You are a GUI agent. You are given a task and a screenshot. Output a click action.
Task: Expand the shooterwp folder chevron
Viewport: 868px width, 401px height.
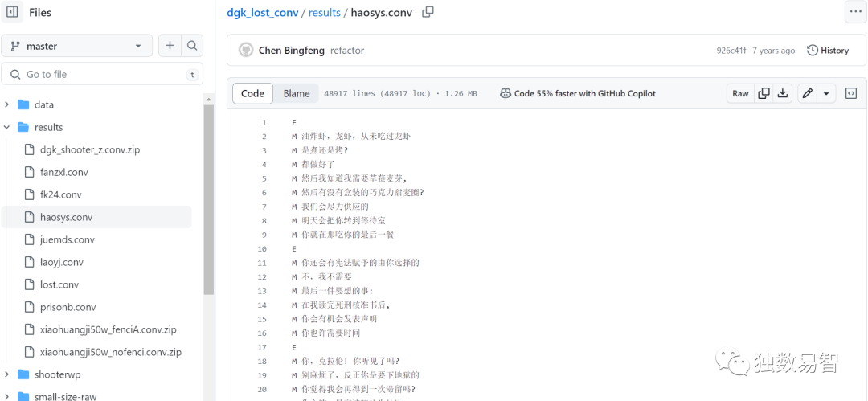point(6,375)
